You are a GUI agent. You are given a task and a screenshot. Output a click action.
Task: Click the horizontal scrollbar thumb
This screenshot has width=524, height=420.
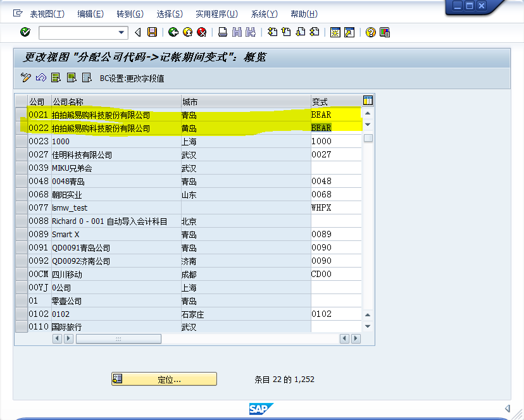(118, 339)
